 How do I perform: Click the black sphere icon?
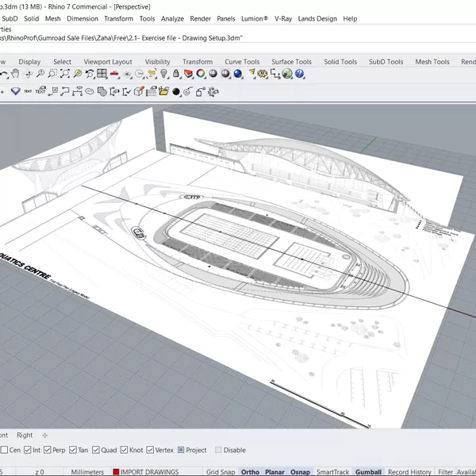click(x=176, y=92)
